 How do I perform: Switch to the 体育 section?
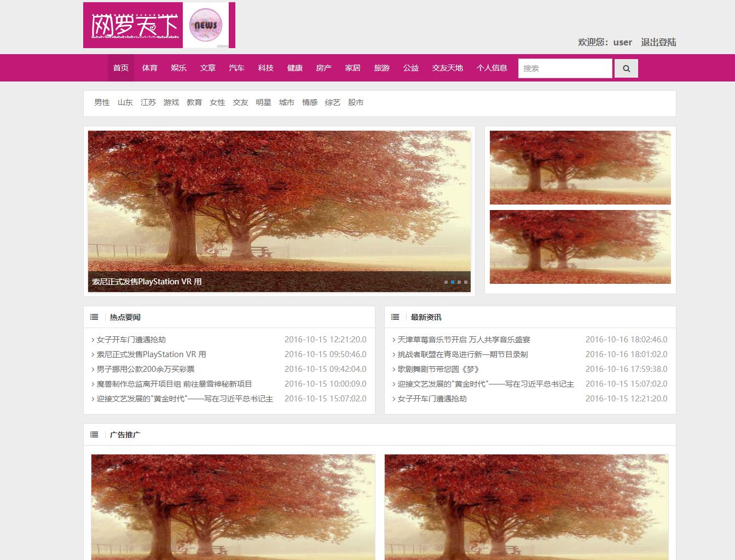149,68
